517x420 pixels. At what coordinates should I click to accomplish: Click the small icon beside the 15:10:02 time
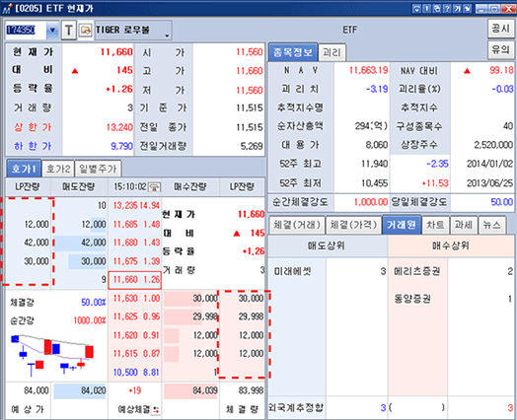154,187
